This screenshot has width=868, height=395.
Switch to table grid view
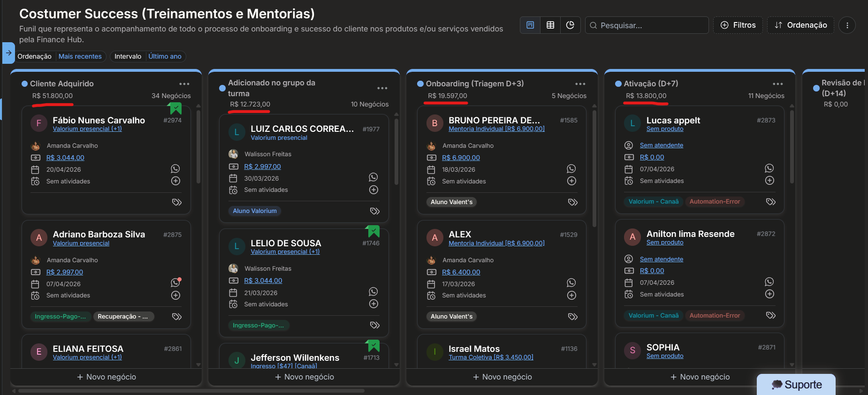click(550, 25)
